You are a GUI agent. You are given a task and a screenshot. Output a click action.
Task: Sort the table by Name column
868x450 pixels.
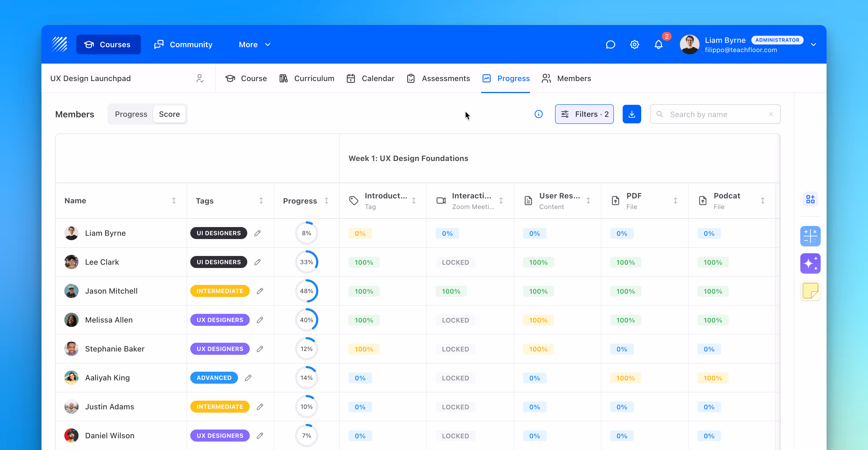[x=174, y=201]
